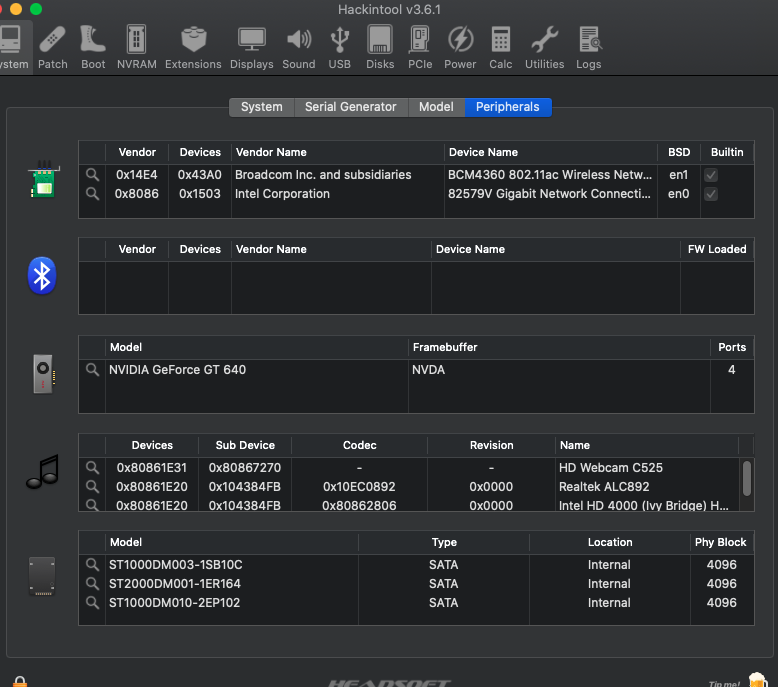Open the NVRAM toolbar section

pos(136,48)
